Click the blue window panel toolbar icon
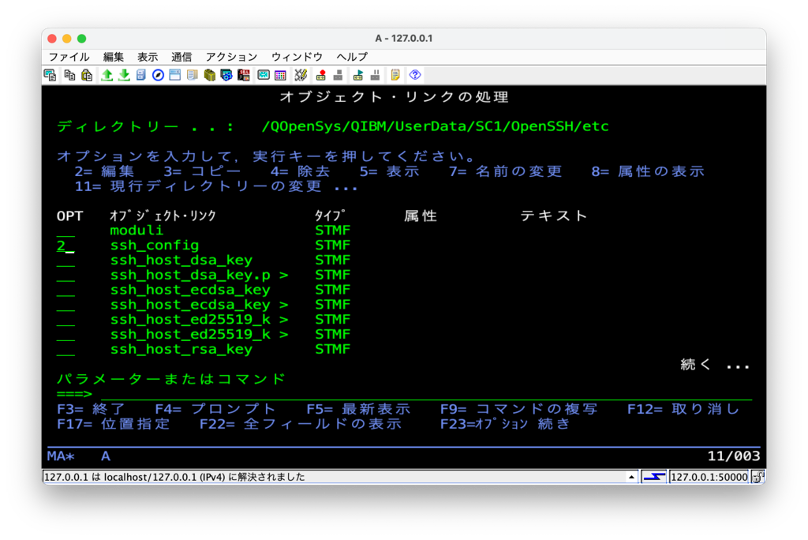The height and width of the screenshot is (540, 808). [175, 75]
